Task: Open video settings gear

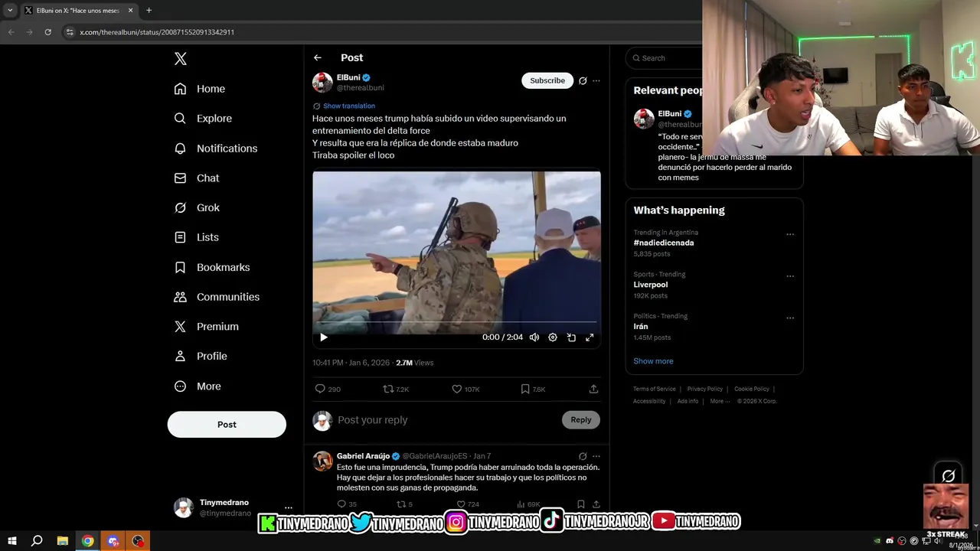Action: tap(553, 337)
